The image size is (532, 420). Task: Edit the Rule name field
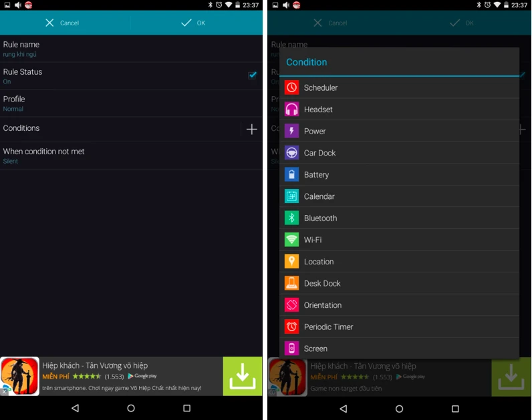click(x=131, y=49)
